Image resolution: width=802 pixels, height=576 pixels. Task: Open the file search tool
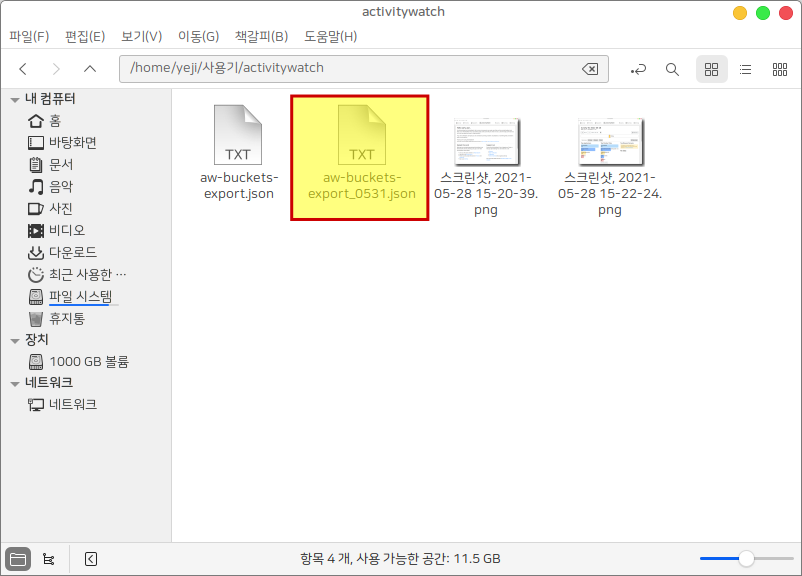[672, 69]
